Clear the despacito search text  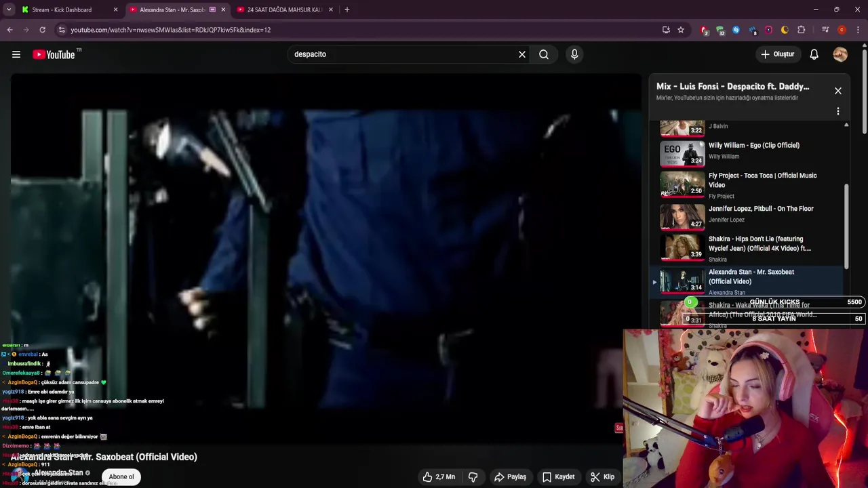coord(522,54)
